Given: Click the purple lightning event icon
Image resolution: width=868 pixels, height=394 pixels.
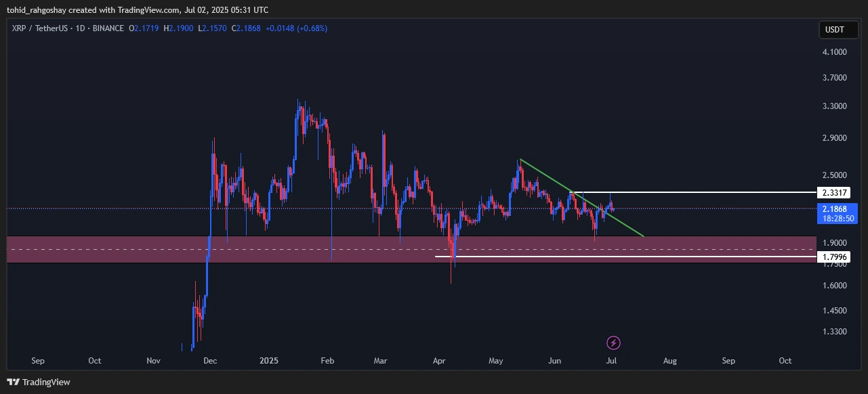Looking at the screenshot, I should point(613,342).
